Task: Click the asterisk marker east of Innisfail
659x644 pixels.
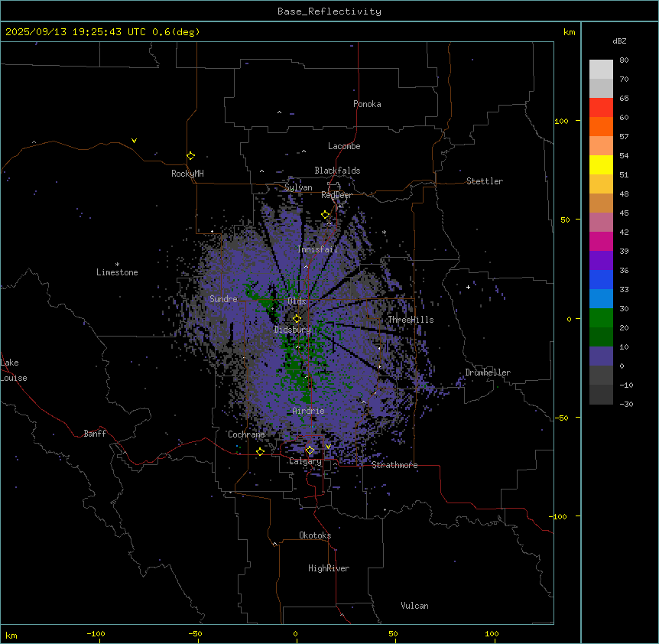Action: click(384, 232)
